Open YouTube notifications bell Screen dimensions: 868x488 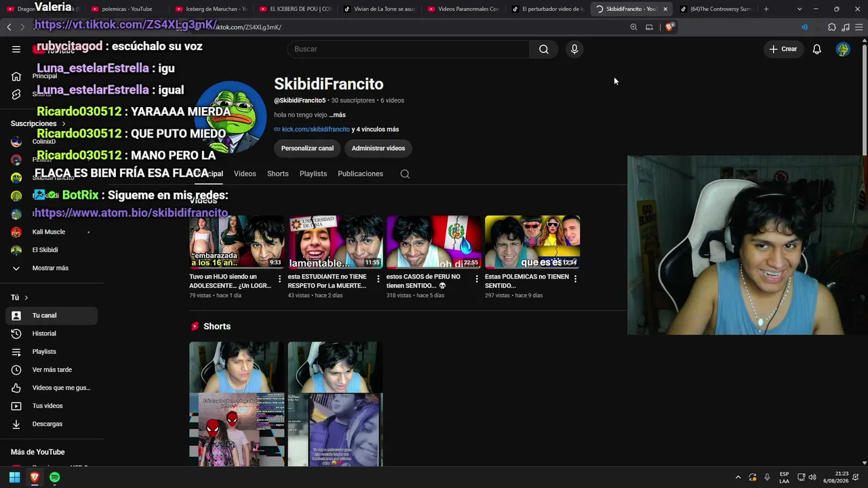[x=817, y=49]
